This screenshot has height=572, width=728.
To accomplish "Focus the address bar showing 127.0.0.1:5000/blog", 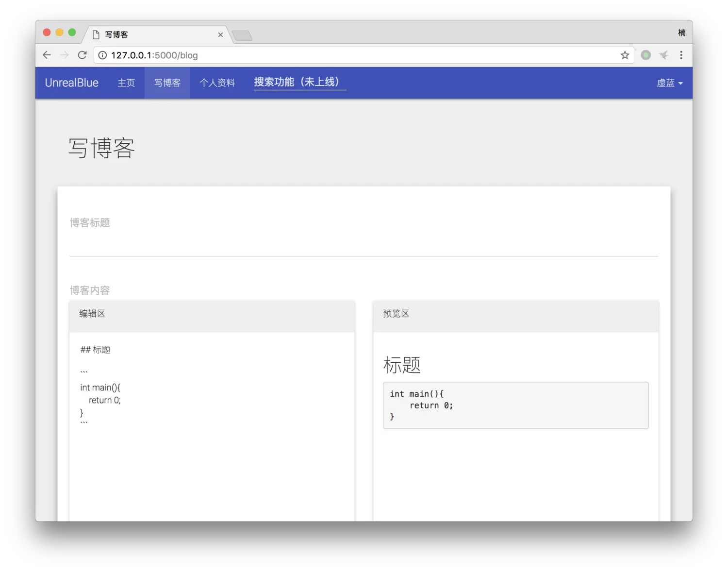I will point(363,55).
